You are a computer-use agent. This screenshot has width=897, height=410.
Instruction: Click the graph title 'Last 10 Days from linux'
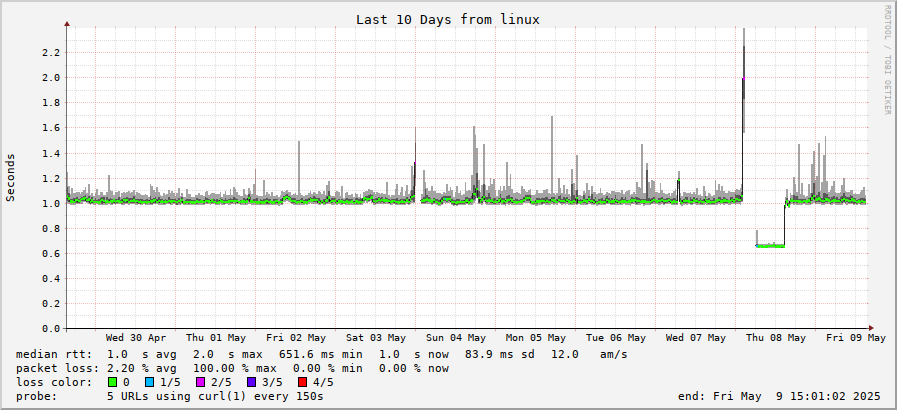point(448,19)
